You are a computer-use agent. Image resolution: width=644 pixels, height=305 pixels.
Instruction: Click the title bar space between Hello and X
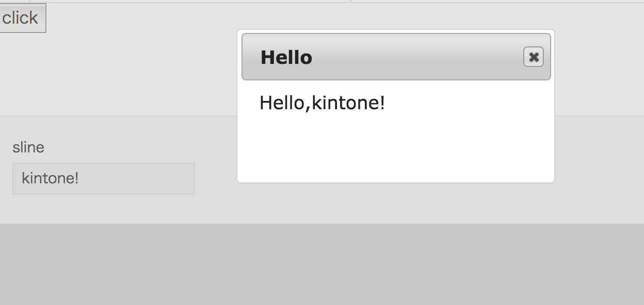(418, 57)
